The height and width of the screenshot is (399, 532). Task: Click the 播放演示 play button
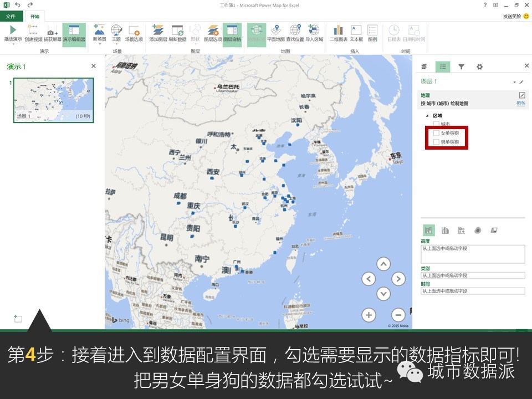click(x=13, y=33)
